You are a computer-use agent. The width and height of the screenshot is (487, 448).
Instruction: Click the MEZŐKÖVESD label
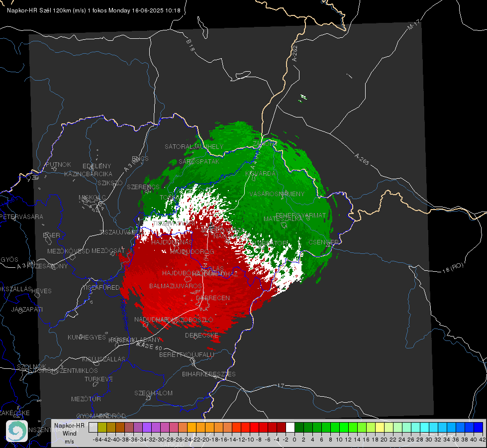coord(68,251)
